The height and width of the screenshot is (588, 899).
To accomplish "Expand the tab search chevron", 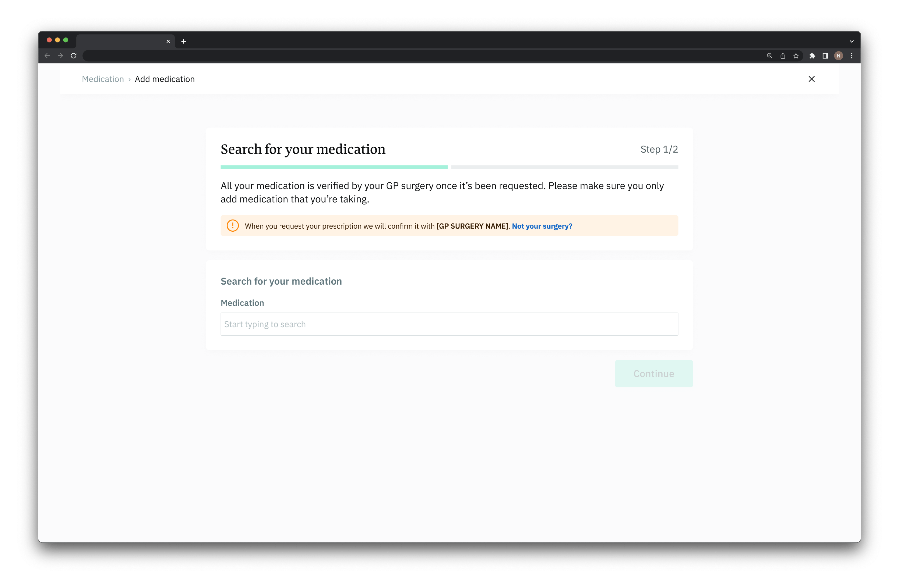I will 852,42.
